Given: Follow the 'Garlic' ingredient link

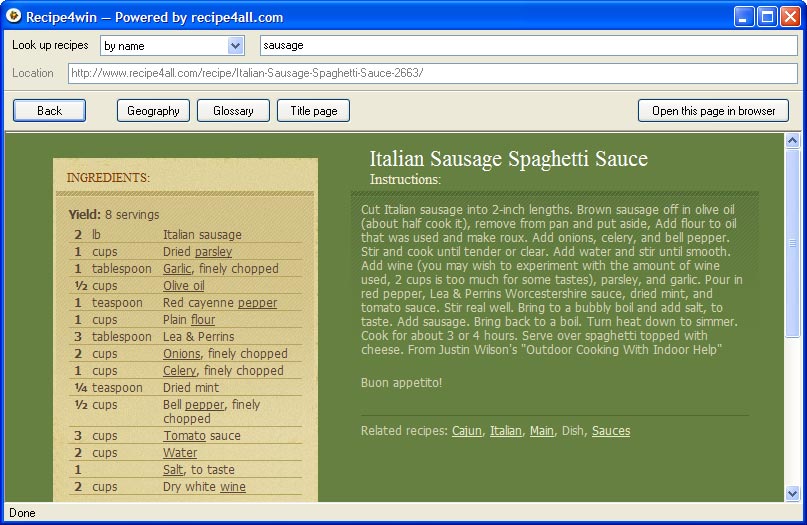Looking at the screenshot, I should click(x=177, y=269).
